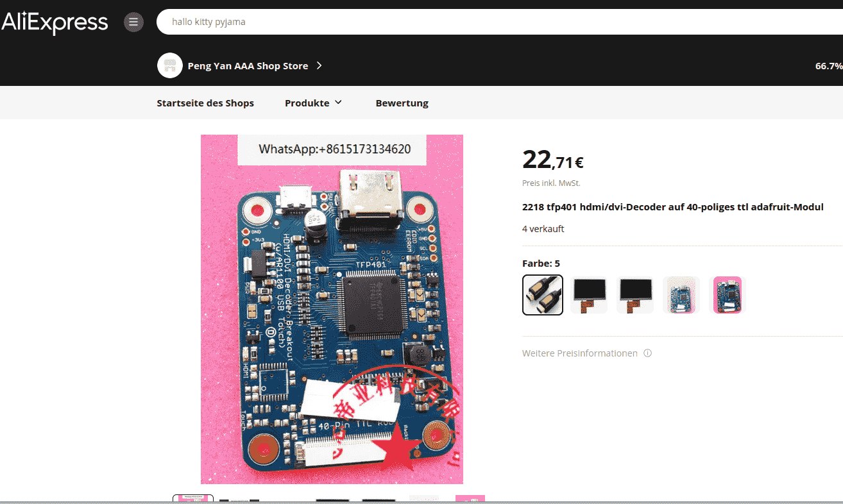The image size is (843, 504).
Task: Click the 66.7% store rating text
Action: [829, 65]
